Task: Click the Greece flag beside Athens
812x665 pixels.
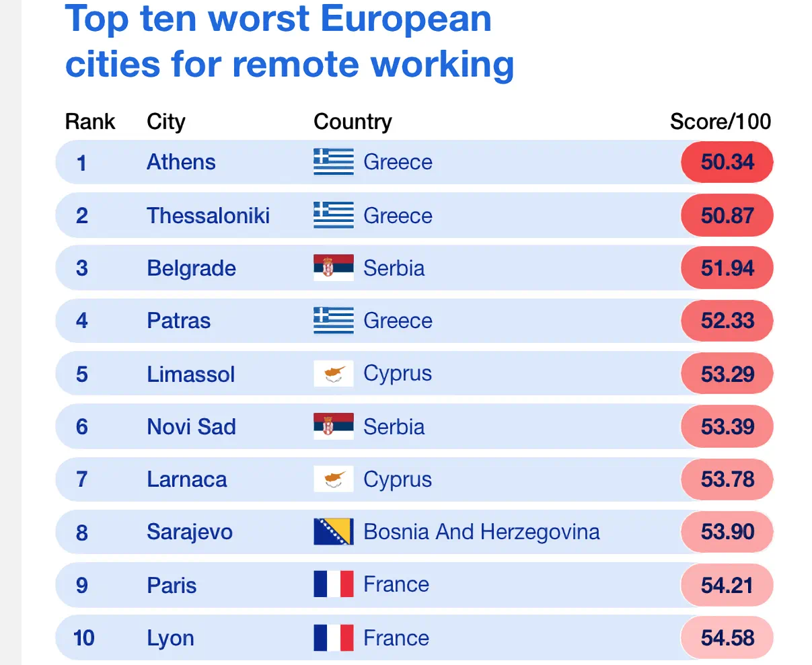Action: [x=334, y=162]
